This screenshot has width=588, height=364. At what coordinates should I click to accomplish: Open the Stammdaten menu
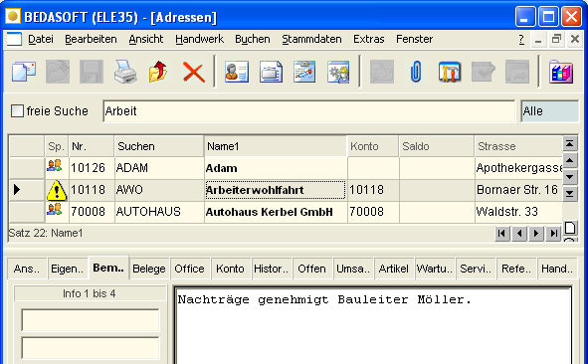[x=311, y=39]
